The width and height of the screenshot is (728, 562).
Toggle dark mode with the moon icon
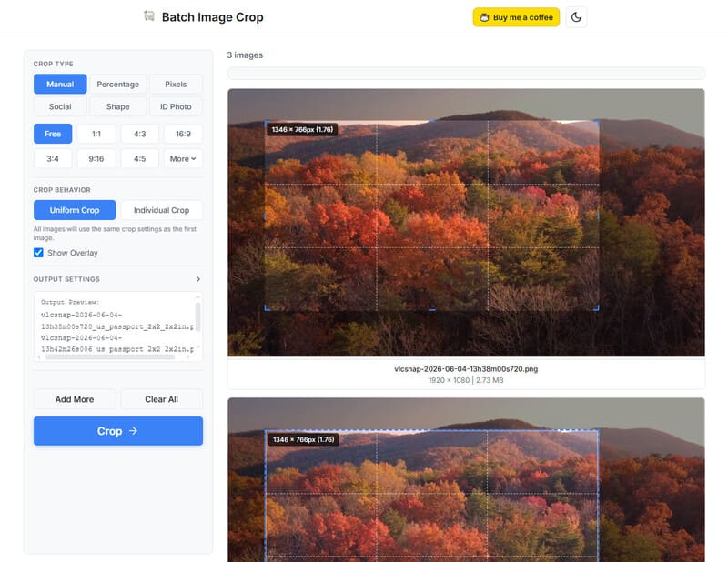coord(576,17)
